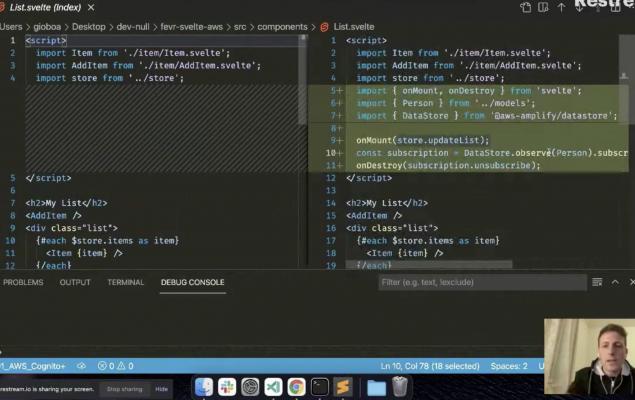Open Sublime Text from the dock
635x400 pixels.
(x=343, y=387)
